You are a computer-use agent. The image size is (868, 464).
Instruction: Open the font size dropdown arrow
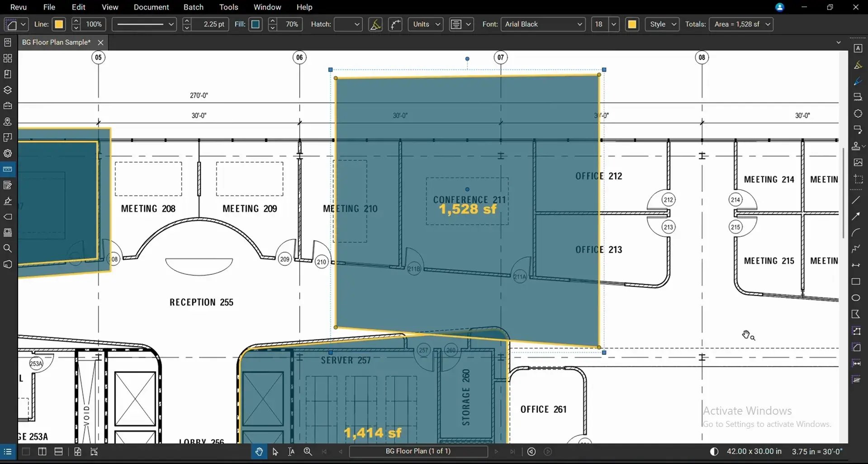(x=614, y=24)
